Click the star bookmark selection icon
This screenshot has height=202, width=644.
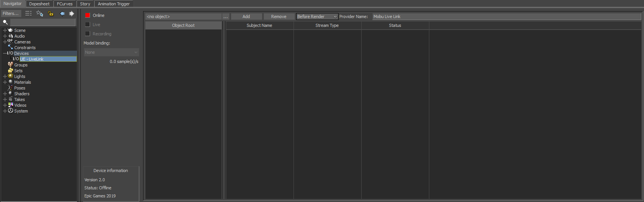(x=40, y=13)
